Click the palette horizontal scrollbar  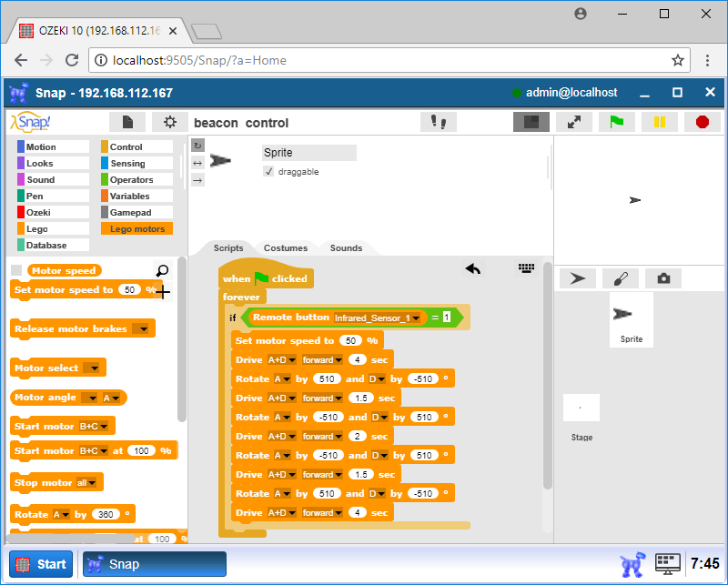[x=71, y=539]
